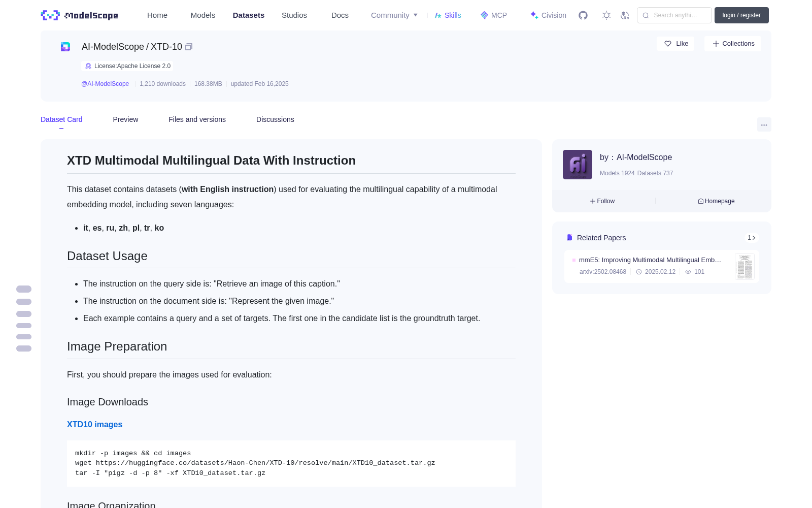Visit the organization Homepage

pyautogui.click(x=716, y=201)
